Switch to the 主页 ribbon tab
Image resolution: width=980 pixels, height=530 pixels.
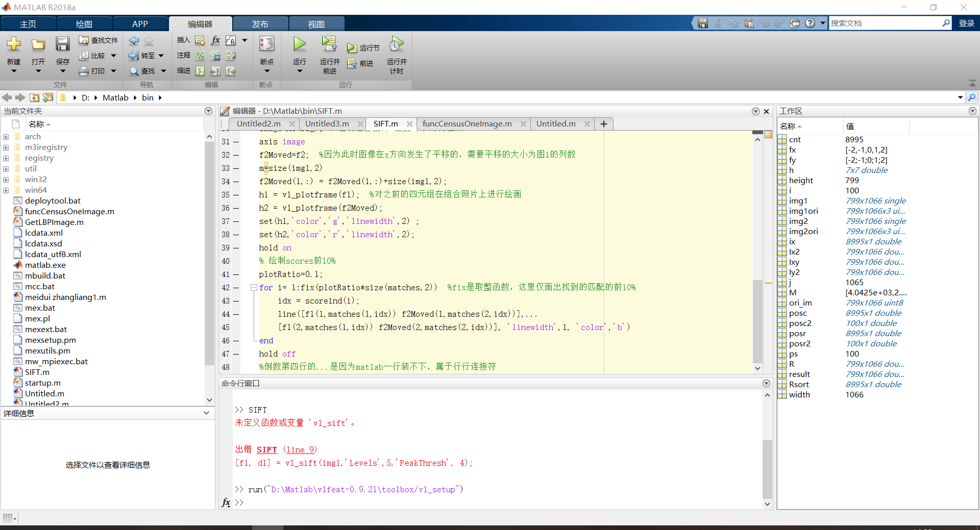click(x=28, y=23)
